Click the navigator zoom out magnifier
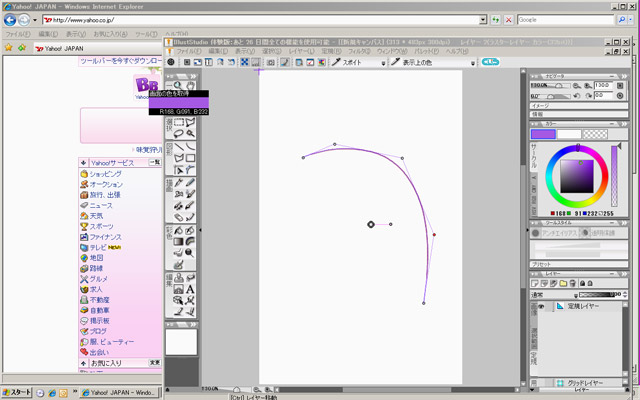The image size is (640, 400). (576, 85)
